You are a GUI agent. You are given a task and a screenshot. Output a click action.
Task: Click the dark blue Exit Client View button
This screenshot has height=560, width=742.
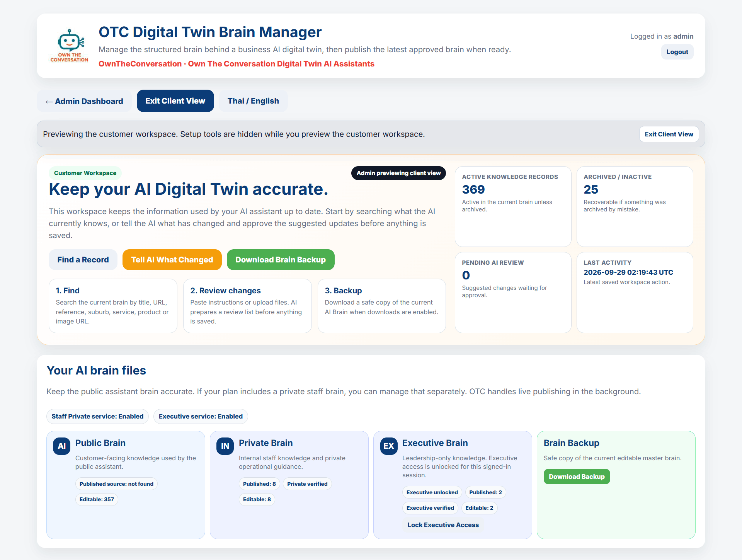click(175, 101)
